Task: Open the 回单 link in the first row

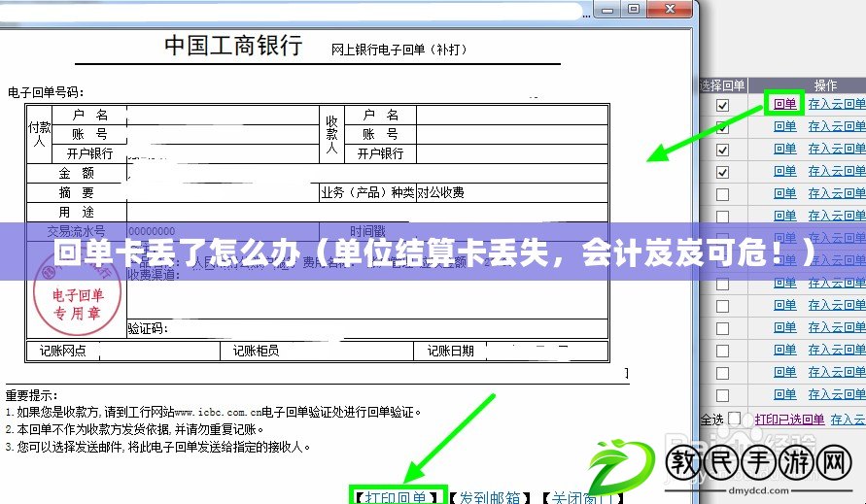Action: [x=784, y=104]
